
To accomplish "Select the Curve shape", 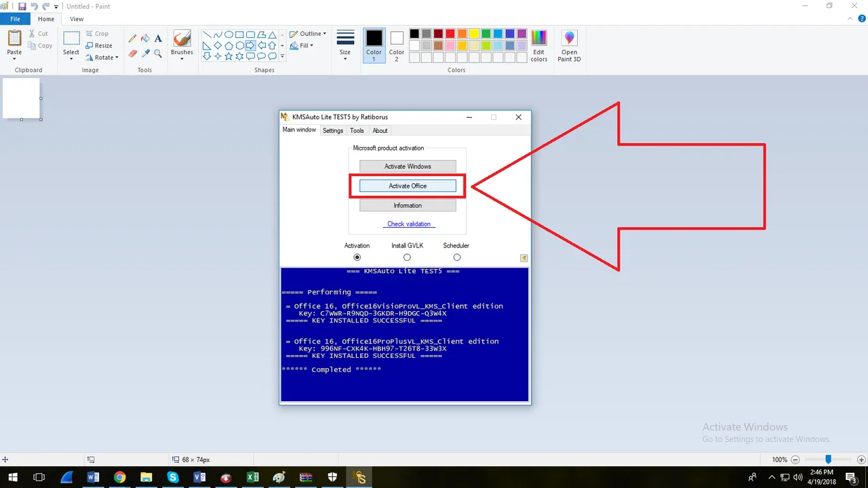I will pos(218,35).
